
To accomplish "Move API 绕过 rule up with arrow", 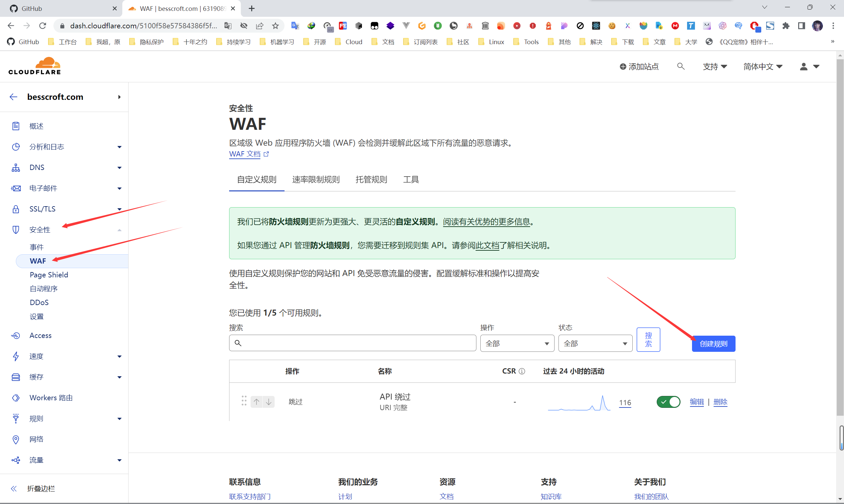I will (256, 402).
